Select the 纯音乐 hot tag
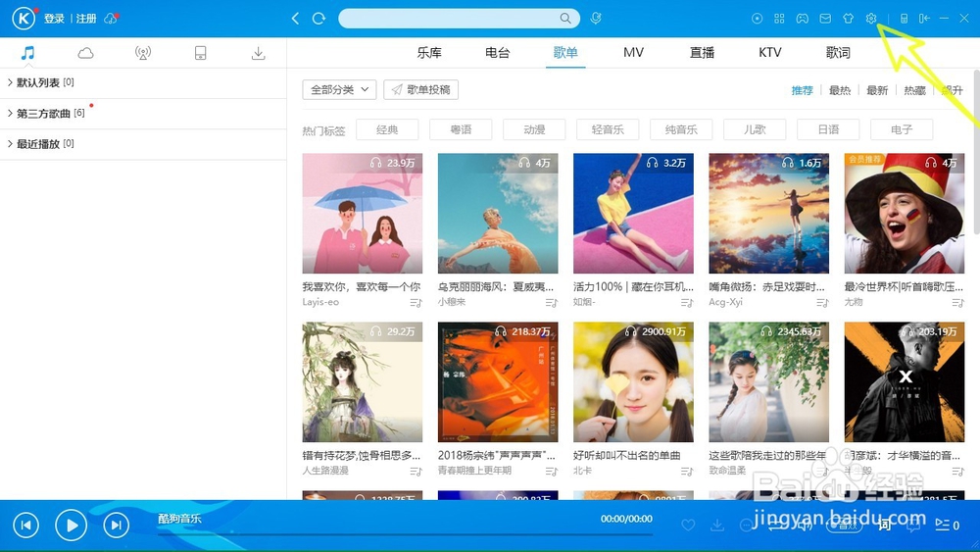980x552 pixels. pyautogui.click(x=681, y=129)
